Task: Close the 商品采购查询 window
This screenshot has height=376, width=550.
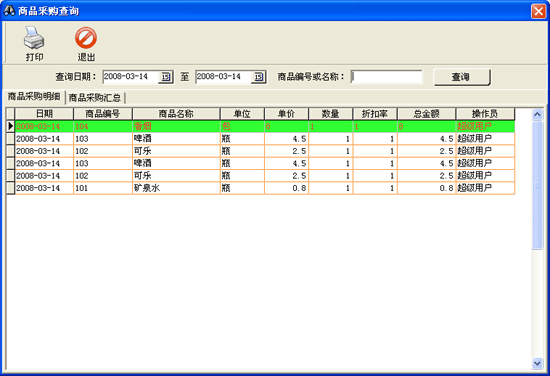Action: point(538,11)
